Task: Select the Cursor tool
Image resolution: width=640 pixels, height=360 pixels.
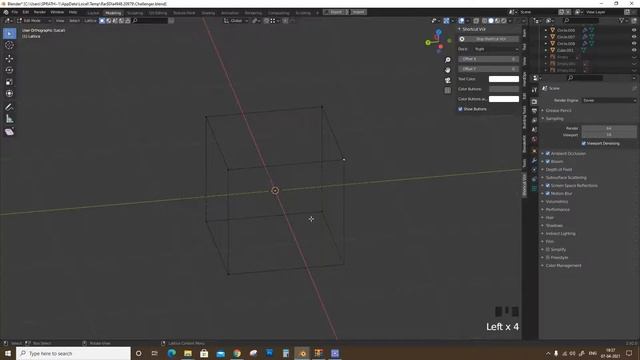Action: click(9, 46)
